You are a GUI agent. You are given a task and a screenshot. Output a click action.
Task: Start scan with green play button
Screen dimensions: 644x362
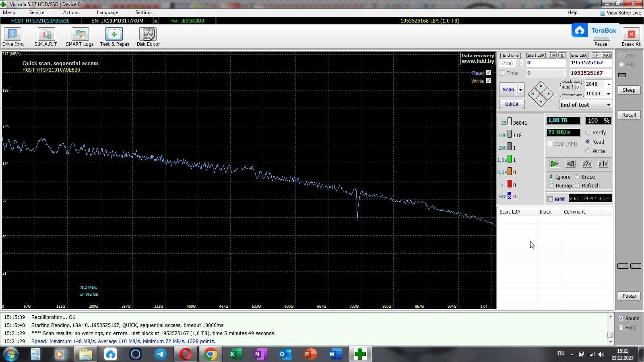point(554,164)
